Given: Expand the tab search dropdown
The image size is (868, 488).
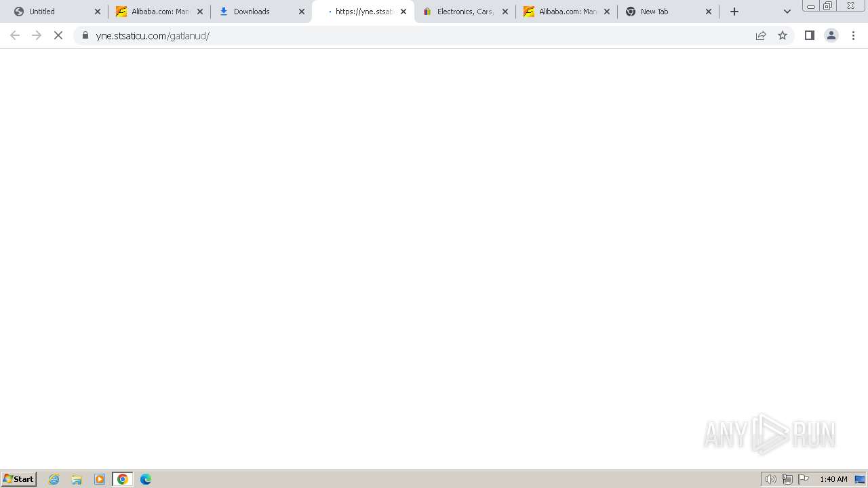Looking at the screenshot, I should pos(787,12).
